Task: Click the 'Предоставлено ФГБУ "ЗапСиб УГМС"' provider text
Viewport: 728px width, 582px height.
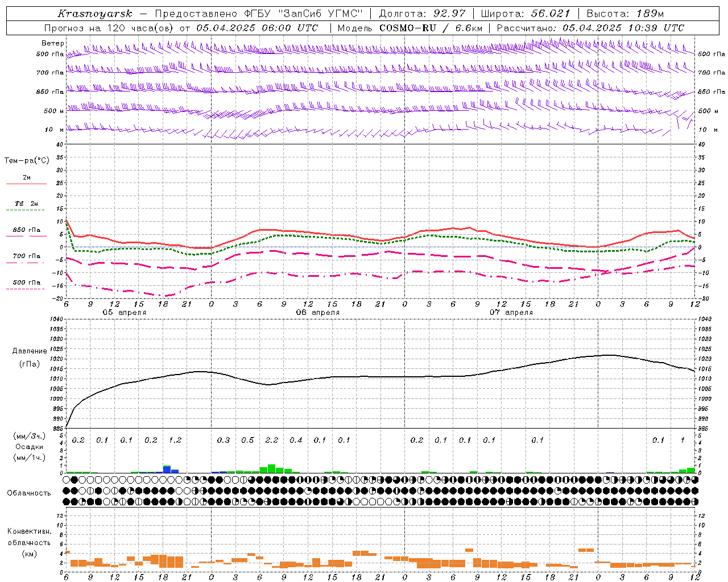Action: pyautogui.click(x=259, y=14)
